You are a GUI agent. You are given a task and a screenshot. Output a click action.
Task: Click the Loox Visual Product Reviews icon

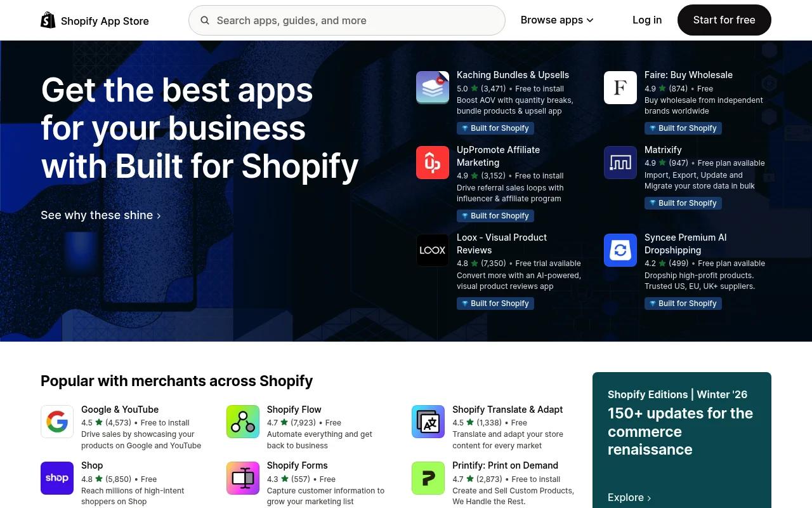[x=432, y=250]
